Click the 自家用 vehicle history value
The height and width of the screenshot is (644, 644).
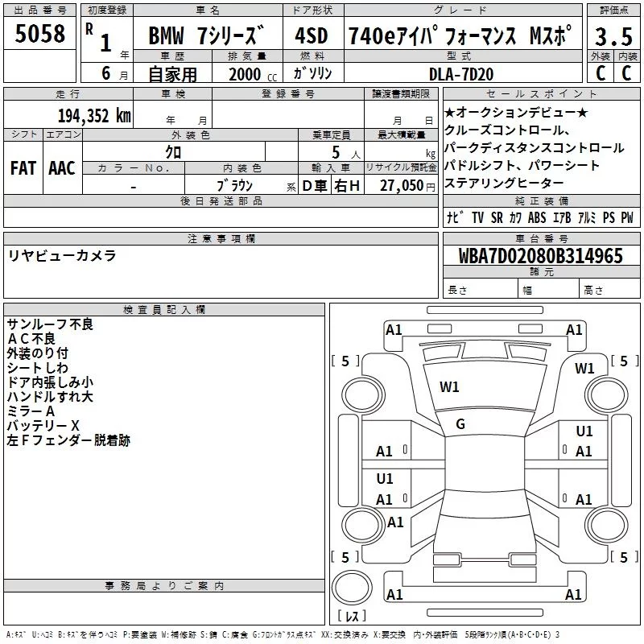(172, 74)
